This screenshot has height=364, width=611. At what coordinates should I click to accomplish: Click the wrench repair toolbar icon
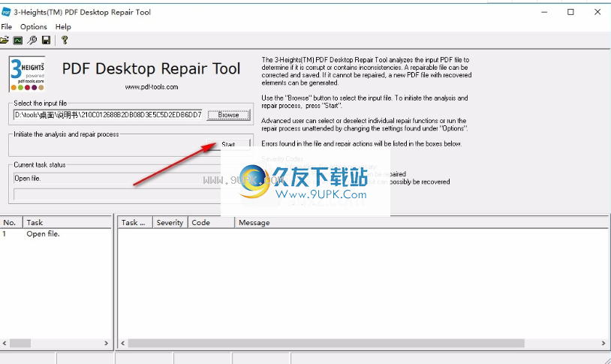pyautogui.click(x=32, y=40)
